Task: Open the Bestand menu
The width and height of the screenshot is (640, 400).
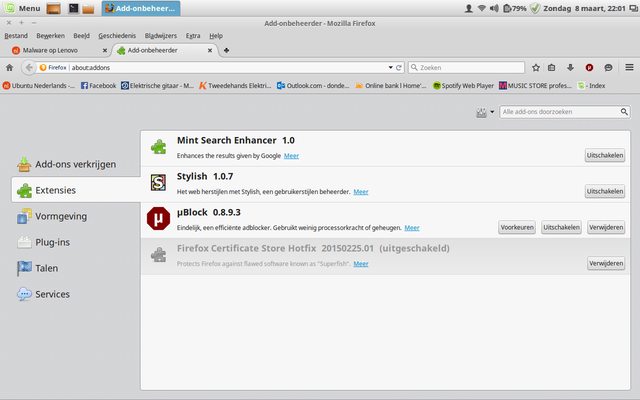Action: click(x=16, y=36)
